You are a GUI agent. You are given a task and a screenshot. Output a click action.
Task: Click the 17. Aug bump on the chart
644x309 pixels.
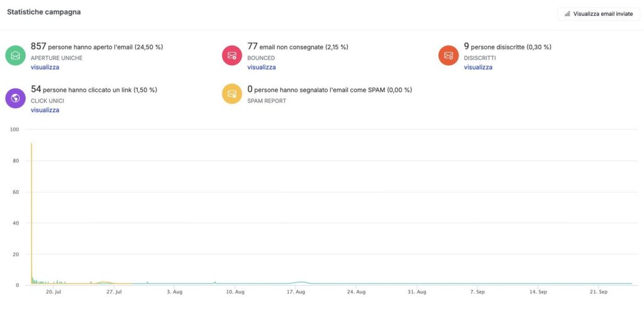302,283
